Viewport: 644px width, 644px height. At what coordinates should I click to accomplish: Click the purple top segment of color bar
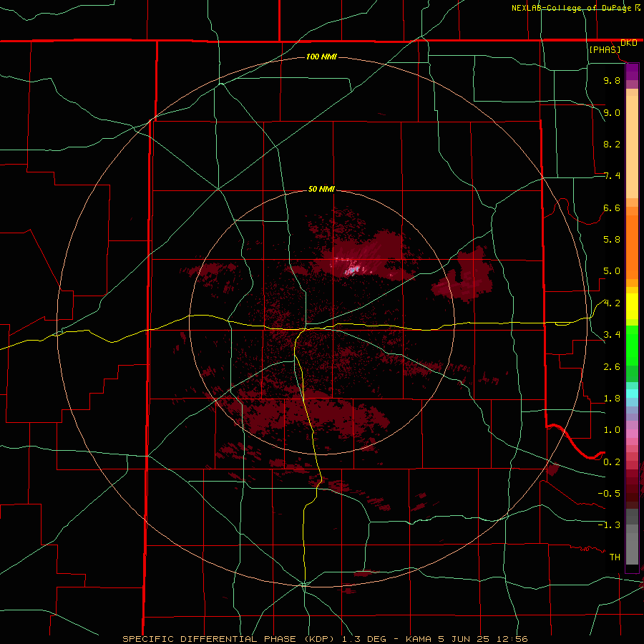pyautogui.click(x=632, y=72)
